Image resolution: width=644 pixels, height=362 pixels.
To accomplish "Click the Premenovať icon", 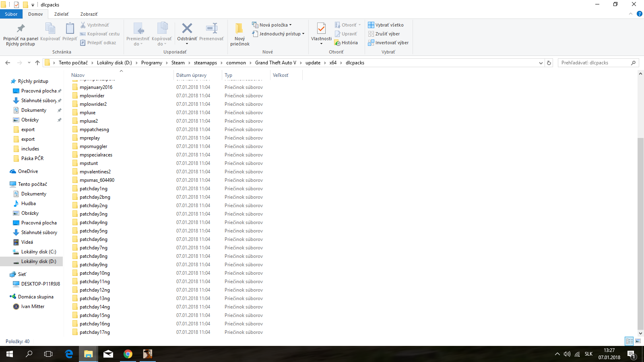I will click(x=211, y=32).
